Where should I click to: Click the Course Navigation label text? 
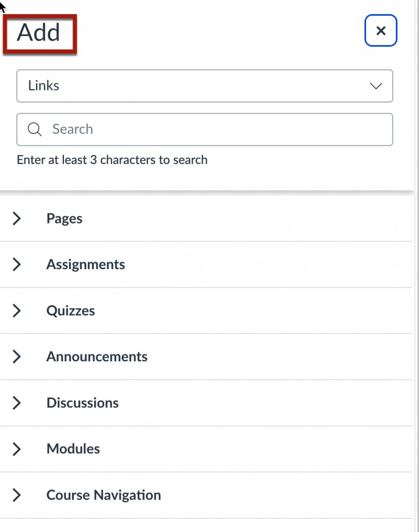(x=103, y=495)
